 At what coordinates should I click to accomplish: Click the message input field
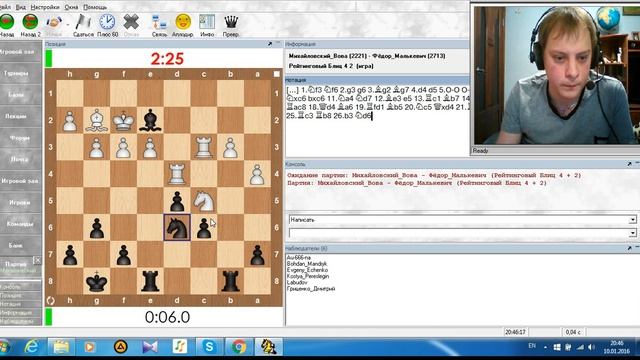pyautogui.click(x=459, y=233)
